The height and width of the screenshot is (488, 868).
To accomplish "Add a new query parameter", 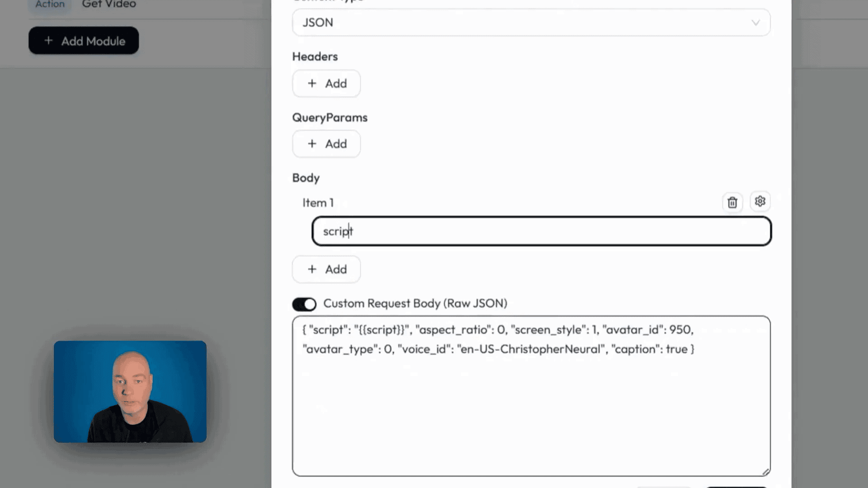I will click(x=326, y=143).
